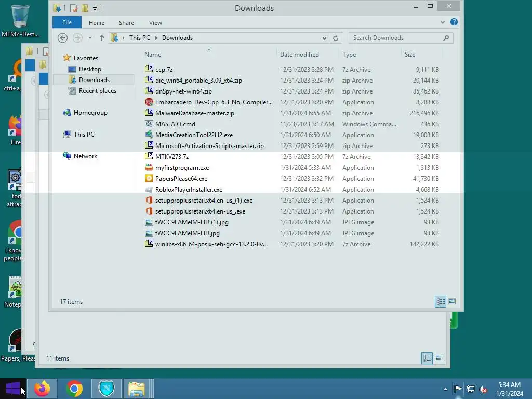Switch Downloads window to Details view
532x399 pixels.
coord(441,301)
